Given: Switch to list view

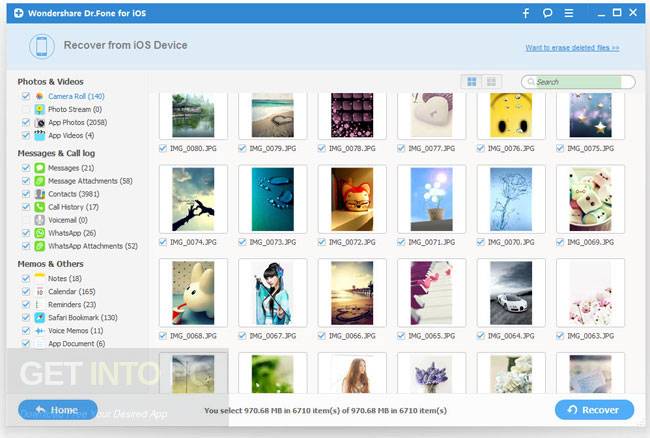Looking at the screenshot, I should click(x=491, y=82).
